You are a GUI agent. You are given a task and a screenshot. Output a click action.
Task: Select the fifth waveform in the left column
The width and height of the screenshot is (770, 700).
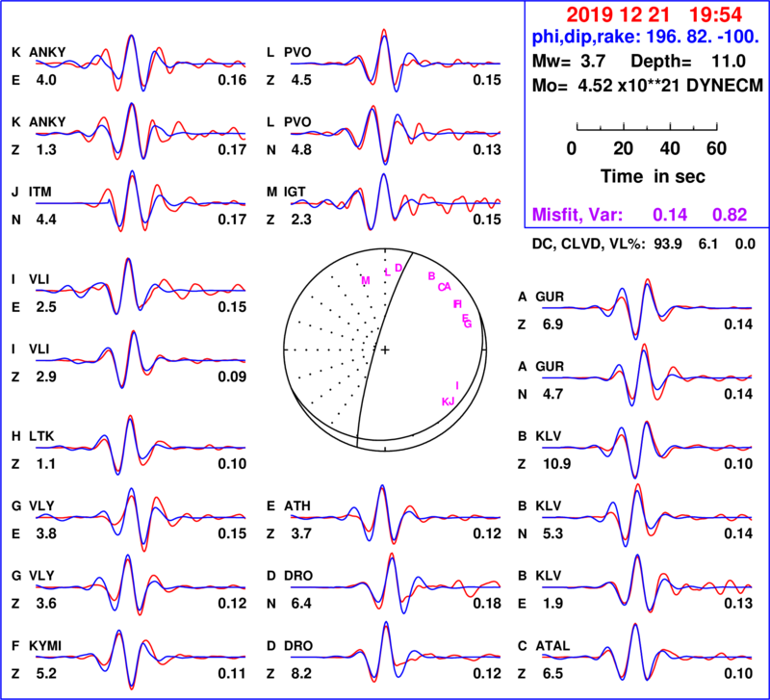click(x=140, y=361)
